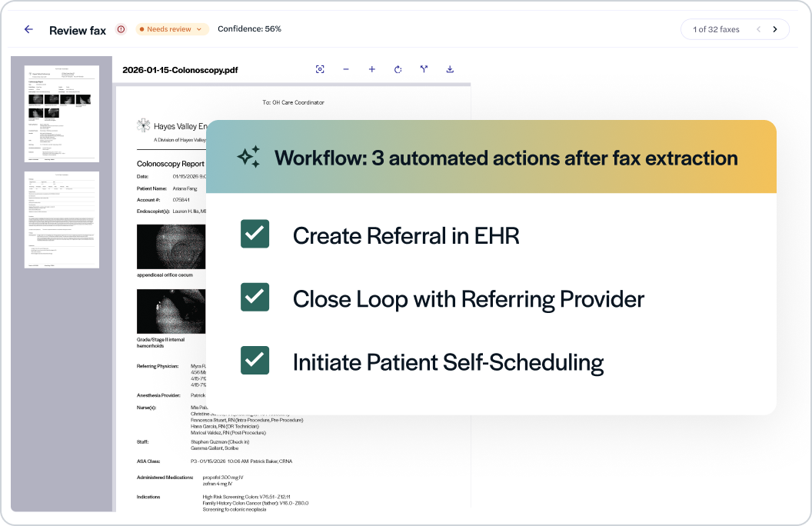Screen dimensions: 812x526
Task: Click the Referring Physician label in document
Action: point(158,366)
